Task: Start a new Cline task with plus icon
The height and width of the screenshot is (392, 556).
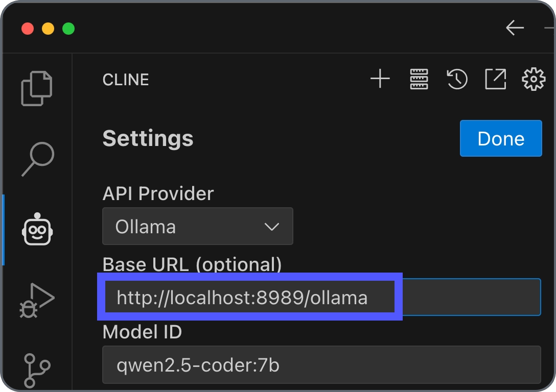Action: click(x=380, y=79)
